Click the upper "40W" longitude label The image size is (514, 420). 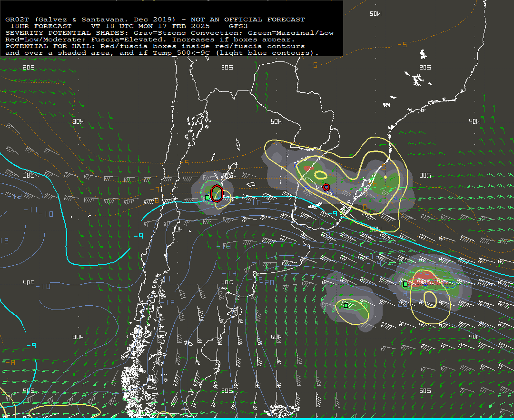click(x=474, y=121)
